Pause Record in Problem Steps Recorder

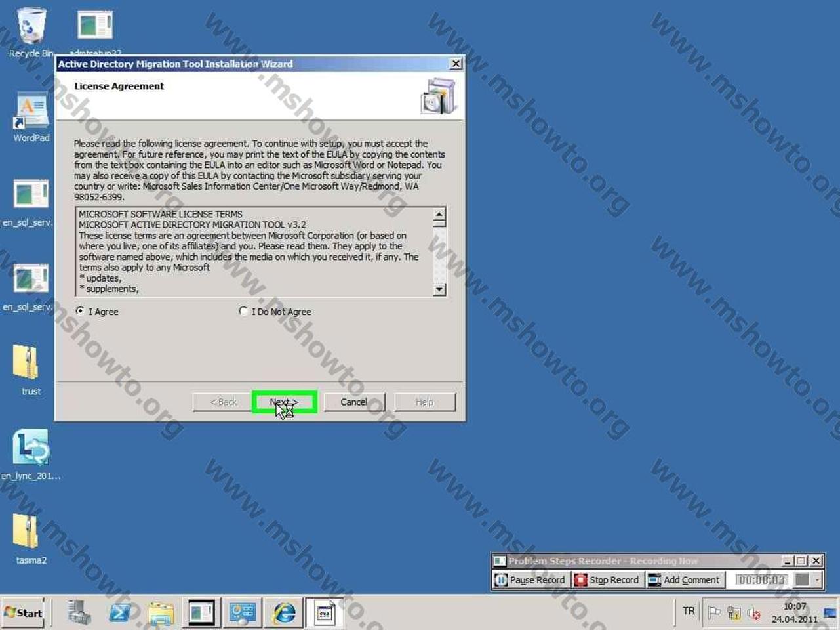click(x=530, y=579)
